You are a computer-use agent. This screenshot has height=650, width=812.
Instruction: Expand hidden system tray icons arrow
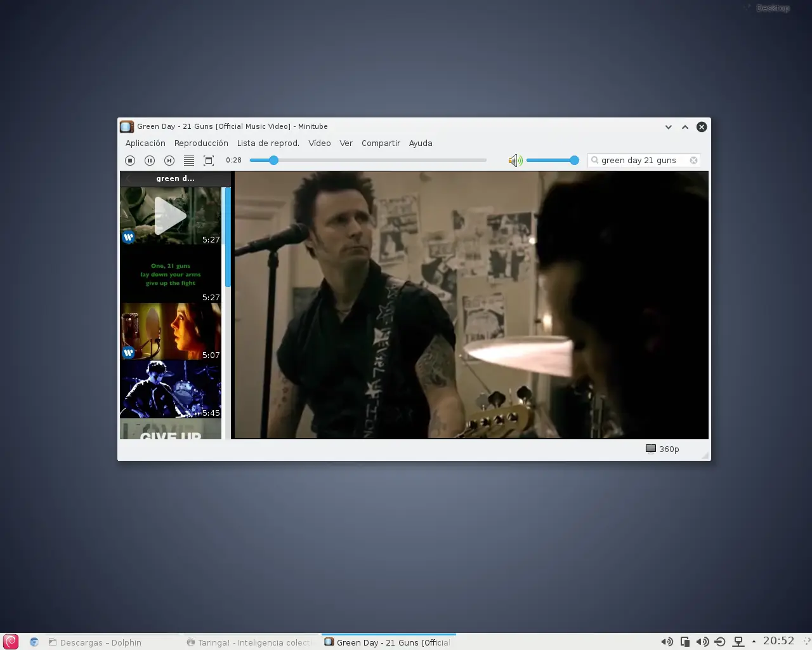[754, 642]
